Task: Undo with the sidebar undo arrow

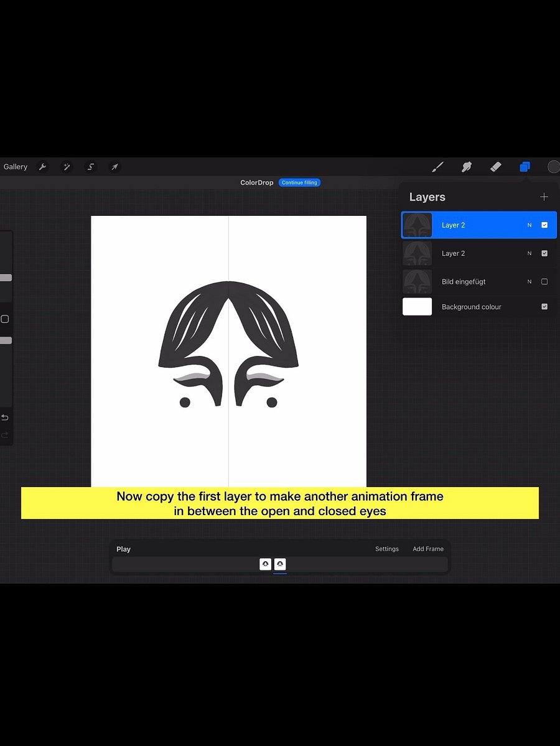Action: click(5, 417)
